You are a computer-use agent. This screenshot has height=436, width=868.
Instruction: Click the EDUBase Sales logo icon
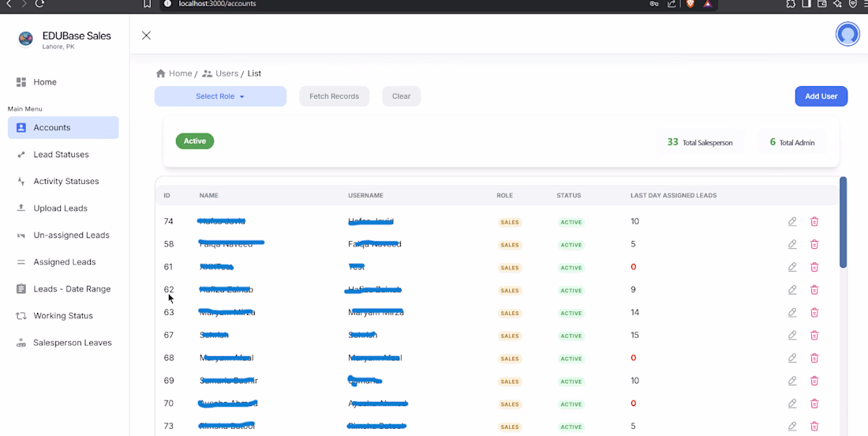pos(25,39)
